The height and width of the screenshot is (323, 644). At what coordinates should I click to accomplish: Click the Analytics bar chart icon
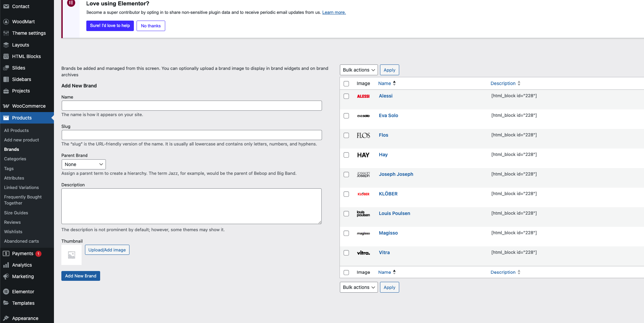coord(6,265)
